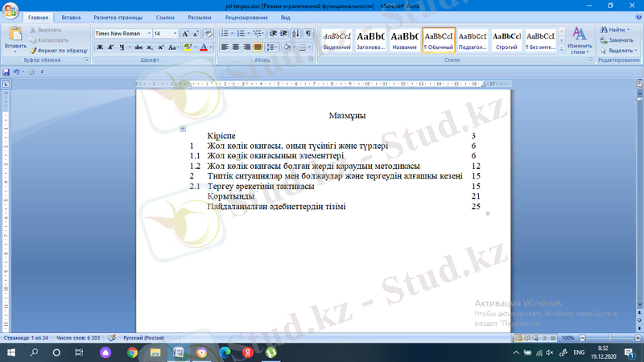This screenshot has width=644, height=362.
Task: Click the word count in status bar
Action: coord(78,339)
